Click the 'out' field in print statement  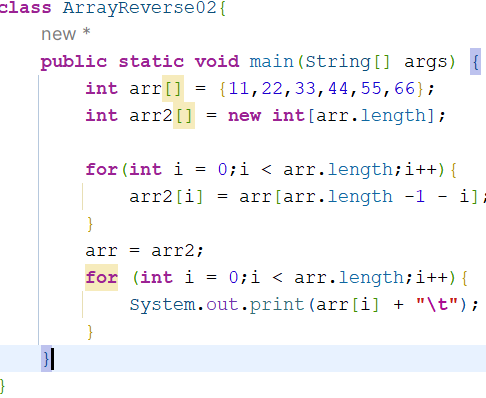(223, 305)
